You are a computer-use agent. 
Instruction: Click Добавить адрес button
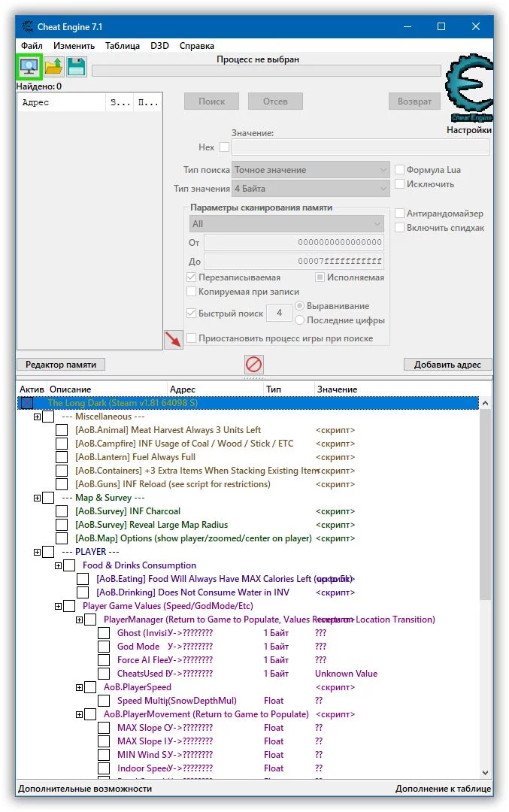coord(448,365)
